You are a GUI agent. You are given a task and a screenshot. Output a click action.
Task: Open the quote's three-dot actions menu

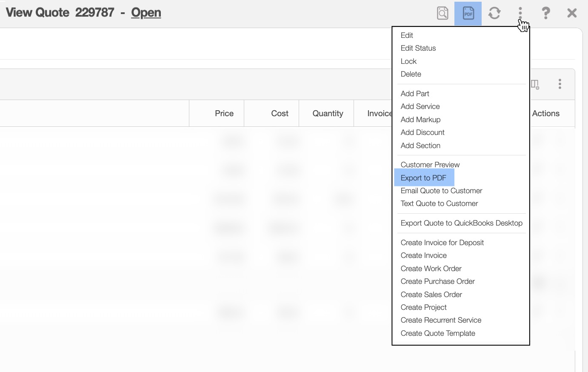click(x=520, y=13)
